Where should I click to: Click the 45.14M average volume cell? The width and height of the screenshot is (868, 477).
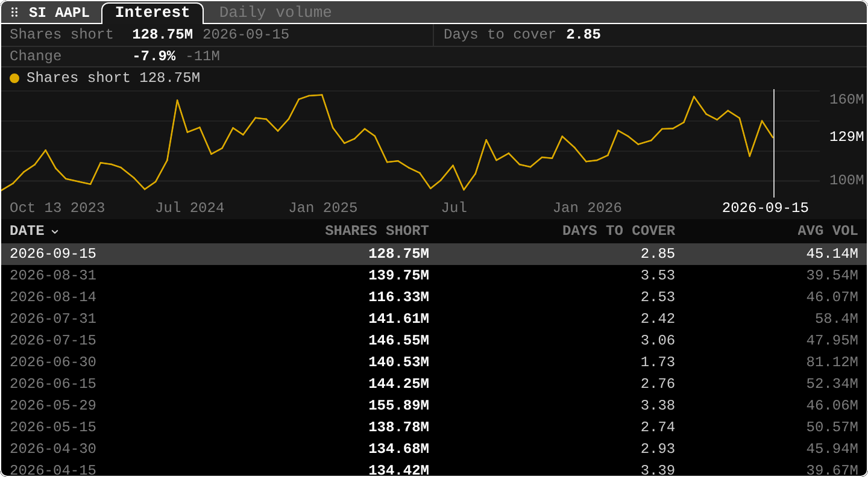tap(832, 254)
